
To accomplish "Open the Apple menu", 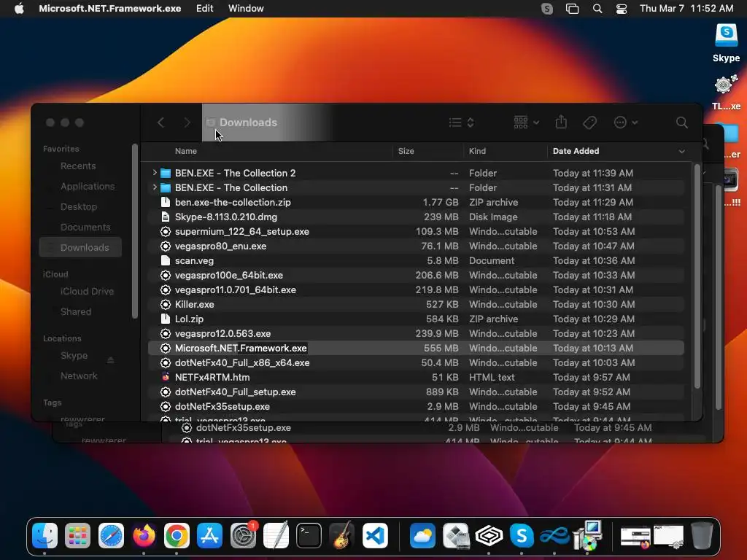I will tap(19, 9).
